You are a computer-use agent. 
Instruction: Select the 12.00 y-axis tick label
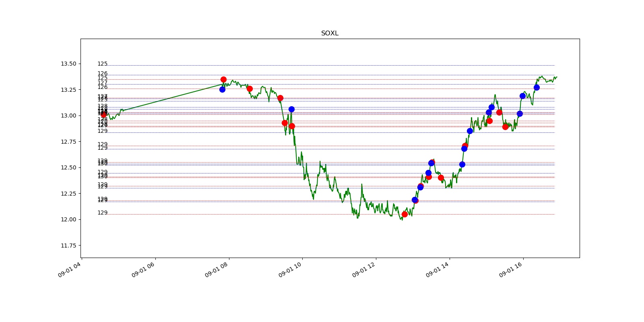click(68, 220)
